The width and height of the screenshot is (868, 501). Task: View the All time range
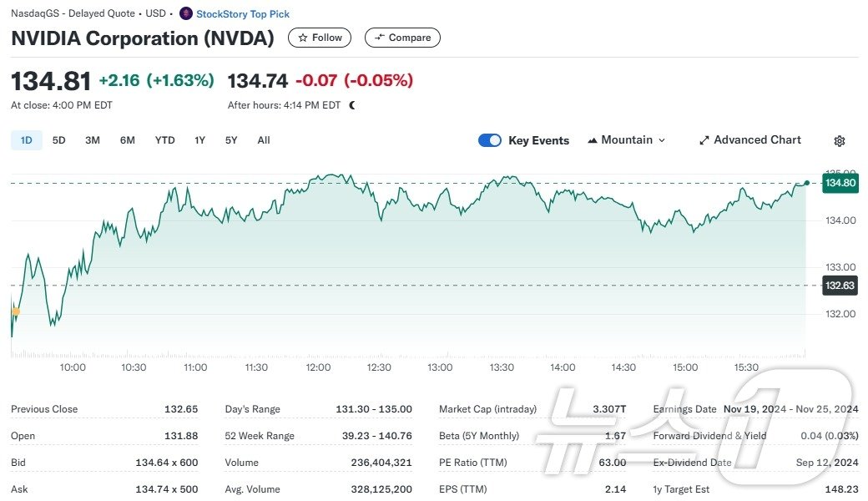point(264,140)
